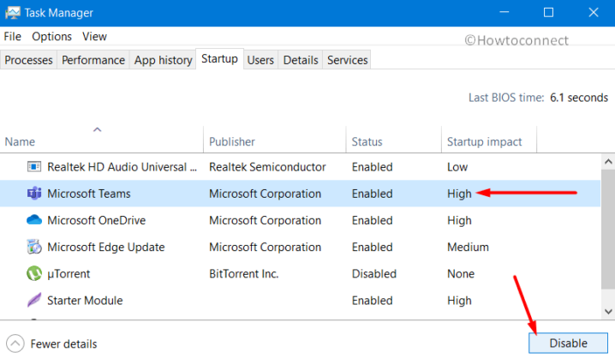Screen dimensions: 615x364
Task: Click the High impact of OneDrive
Action: (459, 220)
